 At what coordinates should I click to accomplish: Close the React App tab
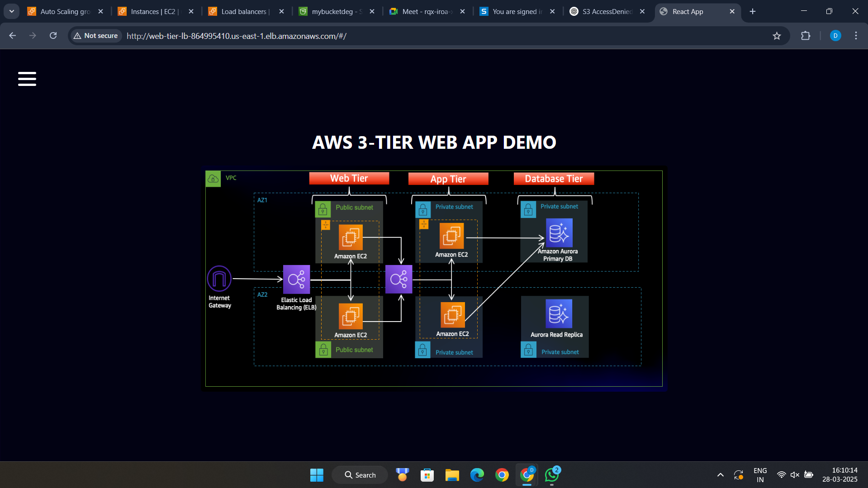732,12
